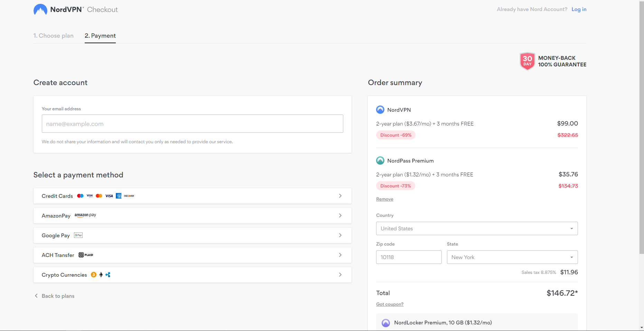Open the State dropdown showing New York
644x331 pixels.
point(512,257)
